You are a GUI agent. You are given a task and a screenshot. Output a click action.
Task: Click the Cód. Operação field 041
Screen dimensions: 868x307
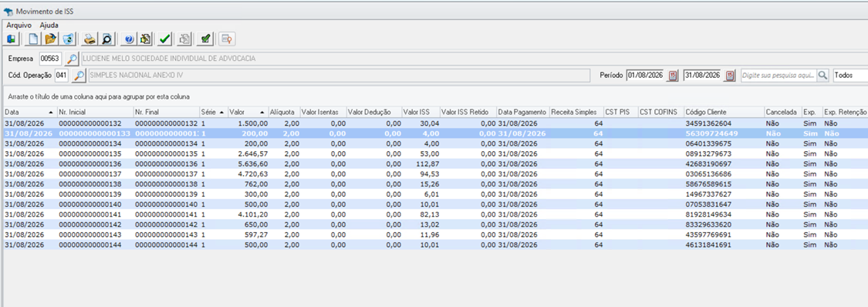[x=62, y=76]
